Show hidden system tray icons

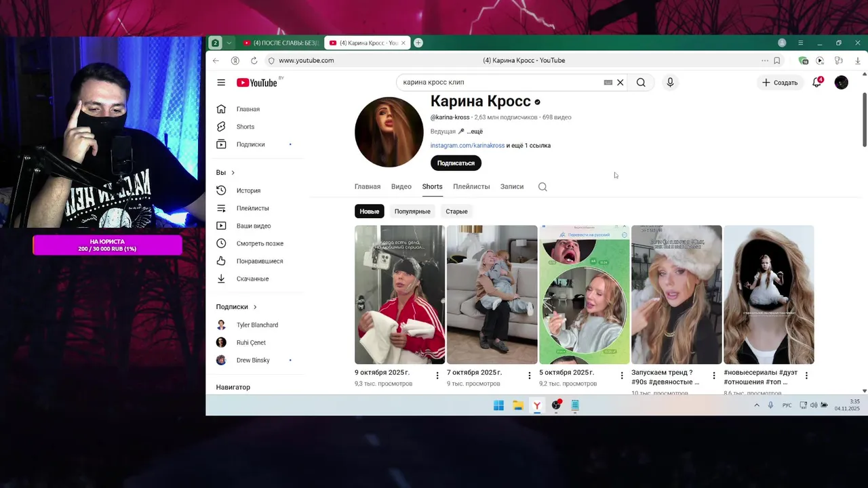point(757,405)
